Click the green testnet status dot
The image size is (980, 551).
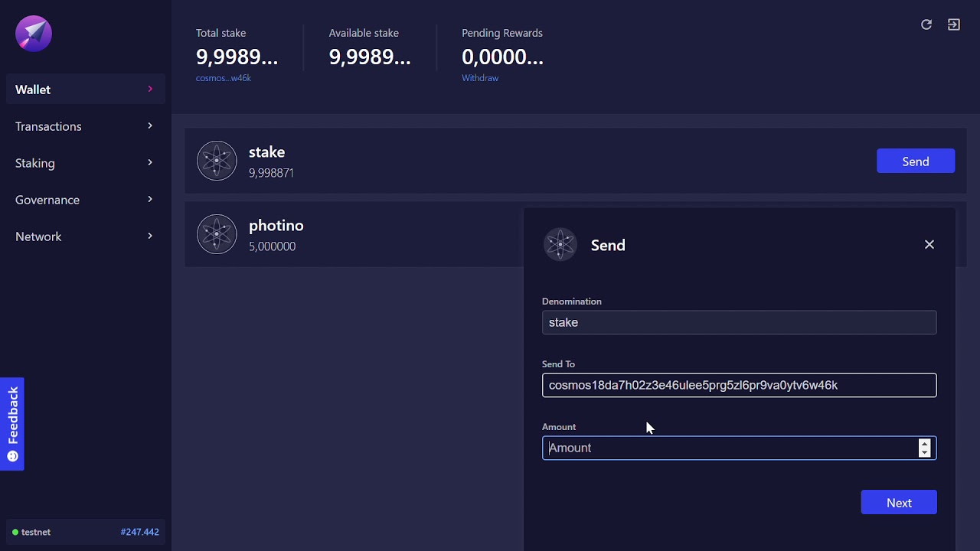pyautogui.click(x=15, y=532)
